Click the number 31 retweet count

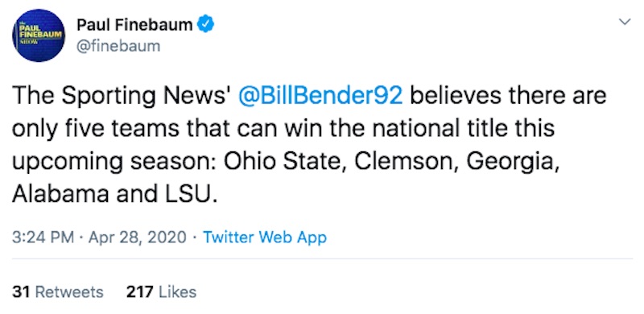22,291
